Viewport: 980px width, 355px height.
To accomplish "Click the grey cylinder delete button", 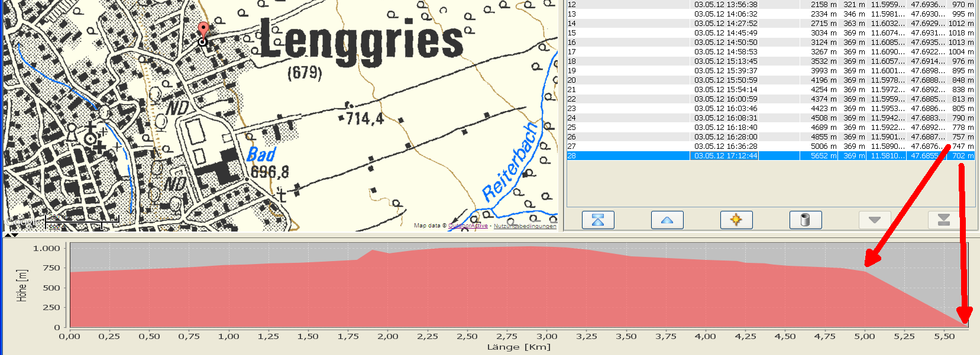I will click(805, 220).
